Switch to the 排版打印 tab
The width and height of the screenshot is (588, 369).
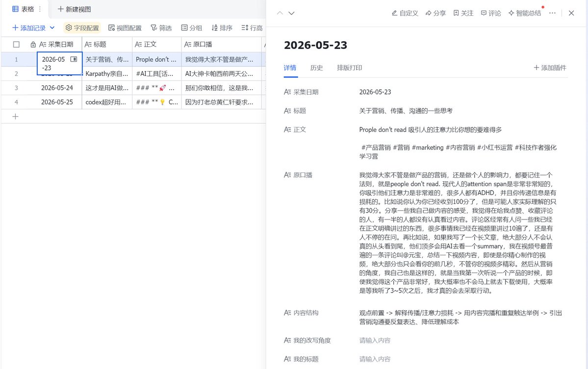349,68
